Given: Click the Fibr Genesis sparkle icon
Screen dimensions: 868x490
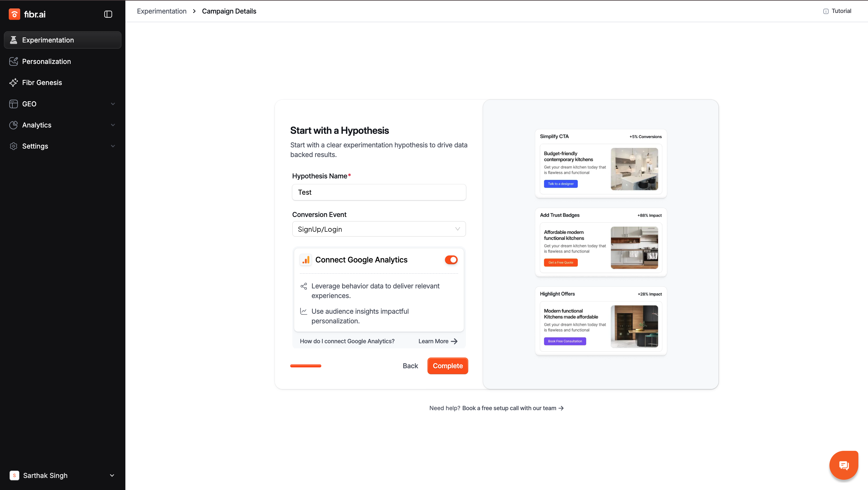Looking at the screenshot, I should [14, 83].
